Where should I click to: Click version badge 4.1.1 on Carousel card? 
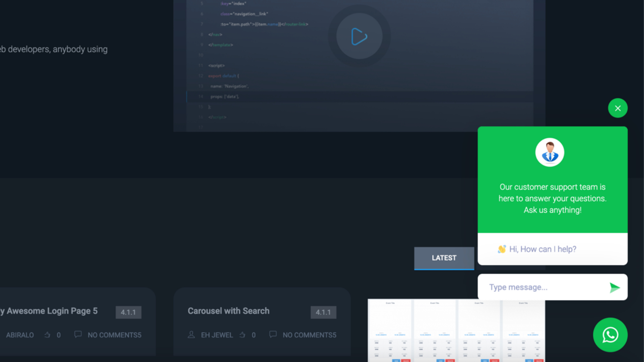(323, 312)
